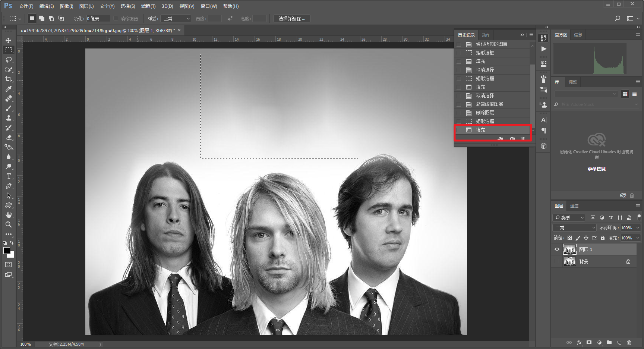This screenshot has height=349, width=644.
Task: Create new adjustment layer icon
Action: tap(599, 342)
